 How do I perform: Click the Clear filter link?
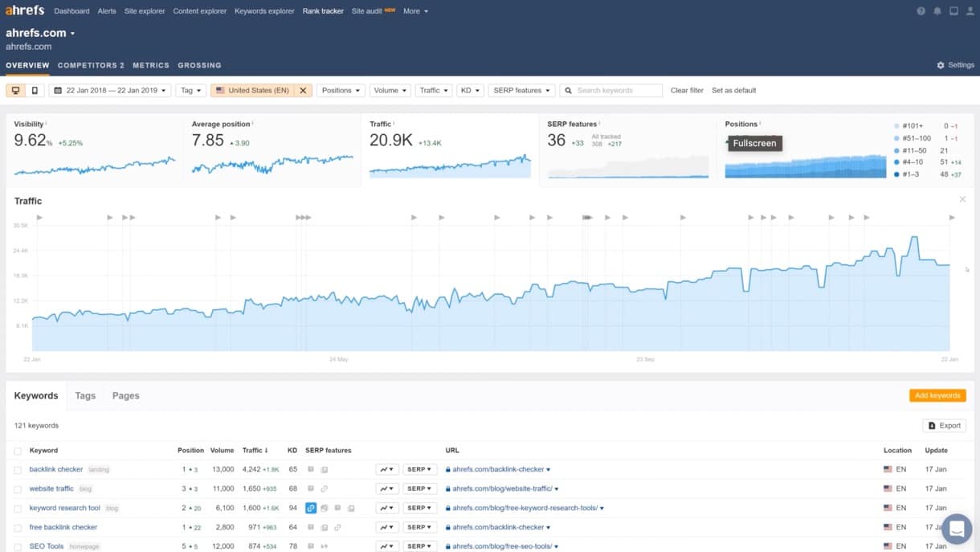pos(686,90)
